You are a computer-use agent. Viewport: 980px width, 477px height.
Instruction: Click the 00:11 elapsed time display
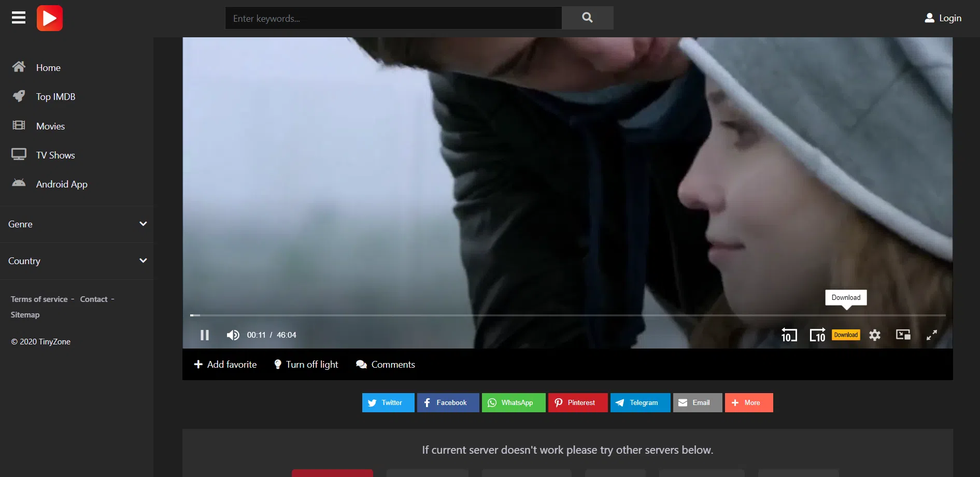coord(256,335)
